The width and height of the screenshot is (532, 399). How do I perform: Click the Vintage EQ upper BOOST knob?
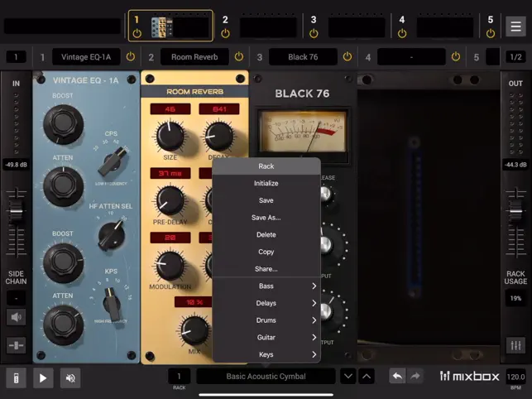(63, 124)
